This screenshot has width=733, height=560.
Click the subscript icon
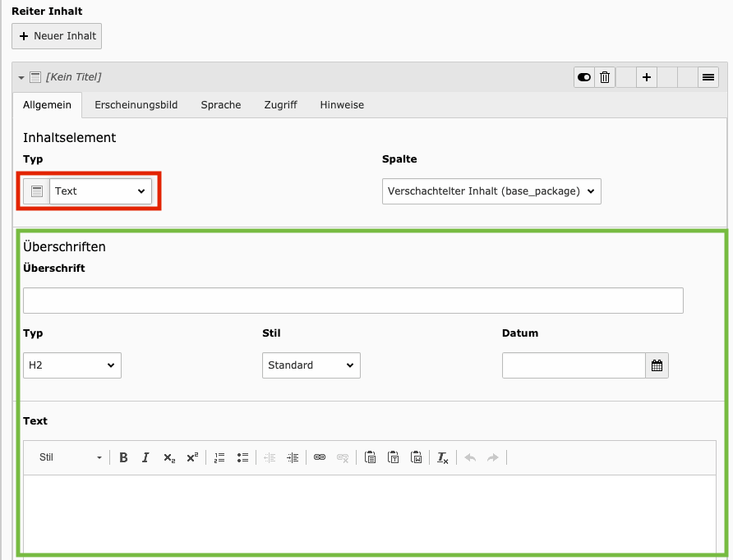[x=168, y=457]
